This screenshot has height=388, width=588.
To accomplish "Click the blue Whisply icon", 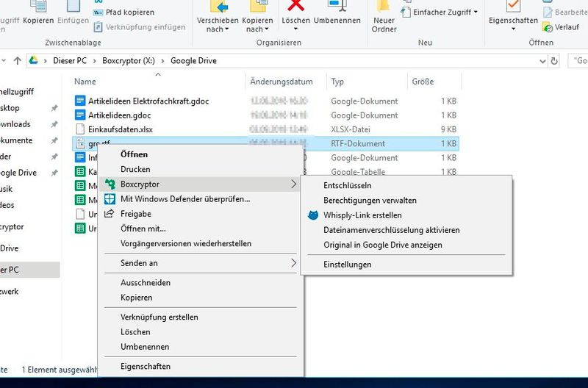I will 313,215.
